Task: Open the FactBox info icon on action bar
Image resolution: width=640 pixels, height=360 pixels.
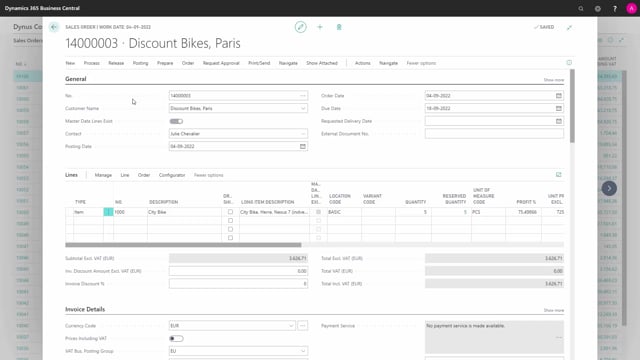Action: 569,63
